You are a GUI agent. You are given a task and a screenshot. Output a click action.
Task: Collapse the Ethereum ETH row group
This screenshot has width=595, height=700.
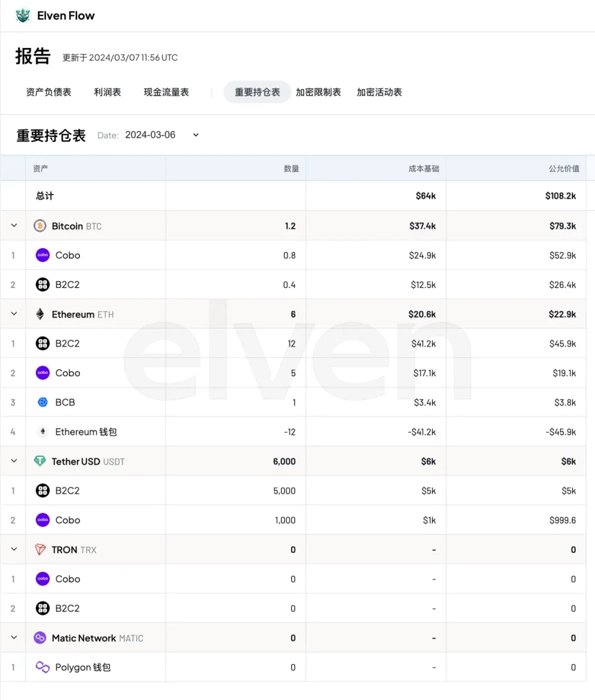(x=14, y=314)
